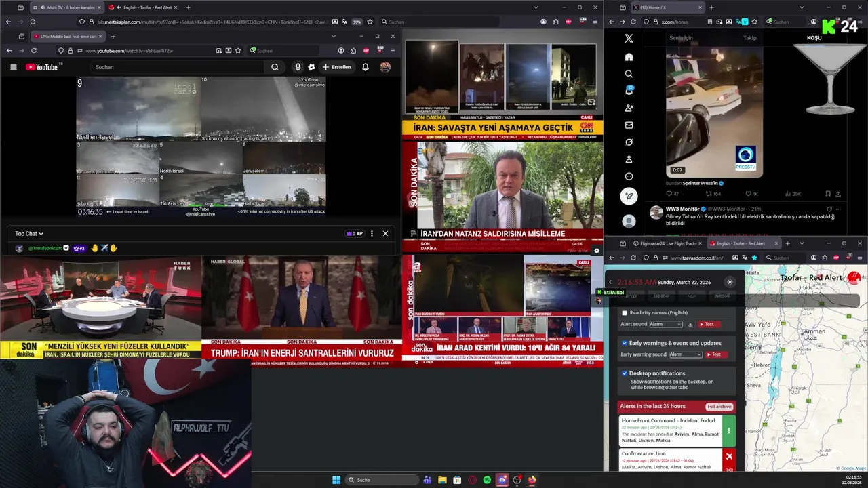Select Multi TV - 6 haber kanalı tab
Viewport: 868px width, 488px height.
66,7
